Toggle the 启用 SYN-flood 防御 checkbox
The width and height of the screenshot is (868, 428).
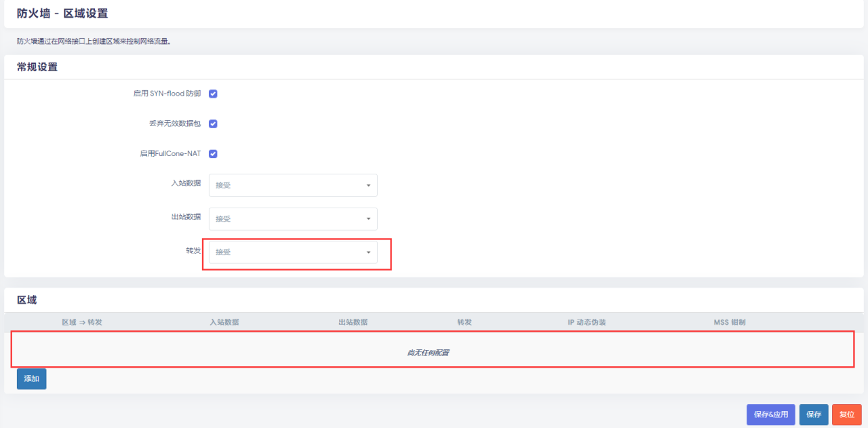coord(213,94)
